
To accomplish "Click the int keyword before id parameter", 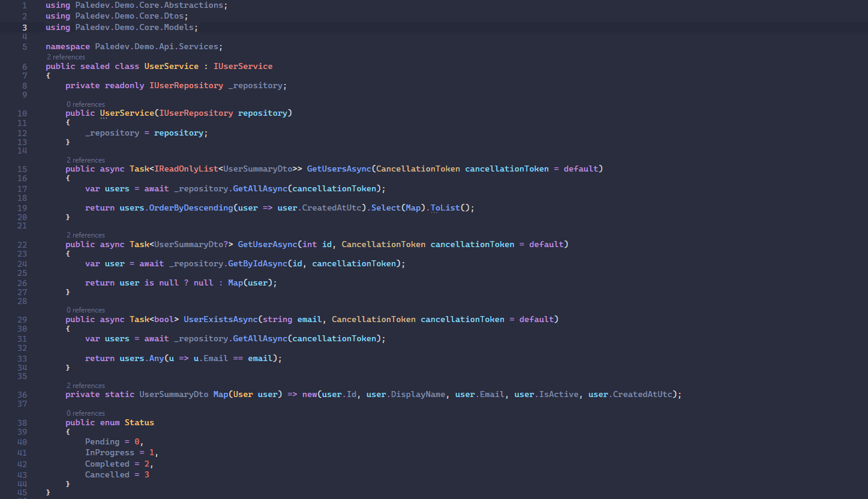I will [x=310, y=244].
